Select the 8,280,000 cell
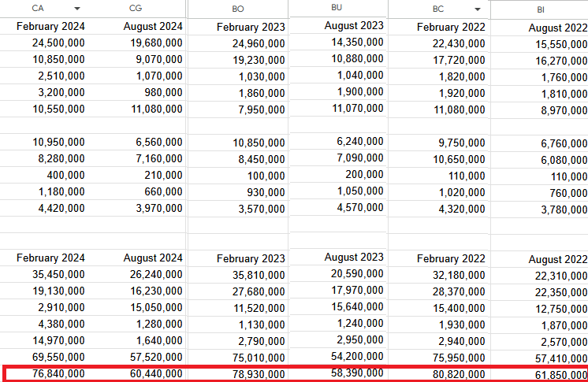Viewport: 588px width, 382px height. pos(61,158)
